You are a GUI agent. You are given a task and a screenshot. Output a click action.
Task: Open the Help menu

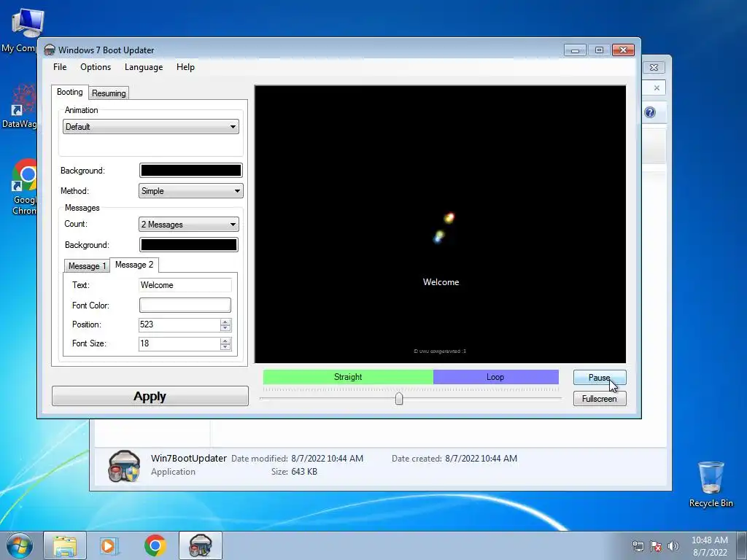(185, 67)
